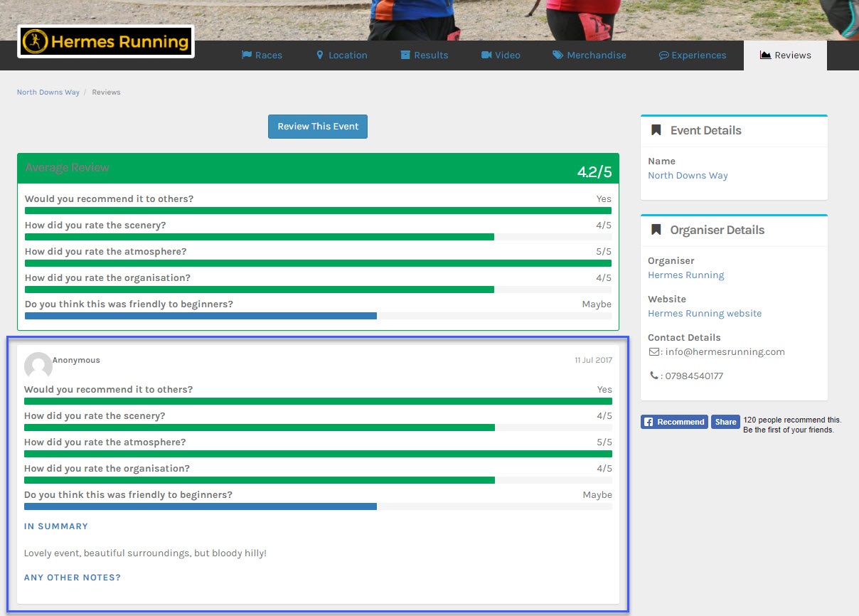Open the North Downs Way event name link
The width and height of the screenshot is (859, 616).
coord(688,176)
